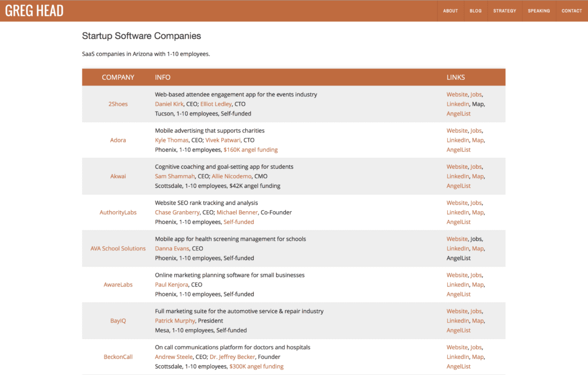
Task: Open the $300K angel funding link
Action: pyautogui.click(x=257, y=366)
